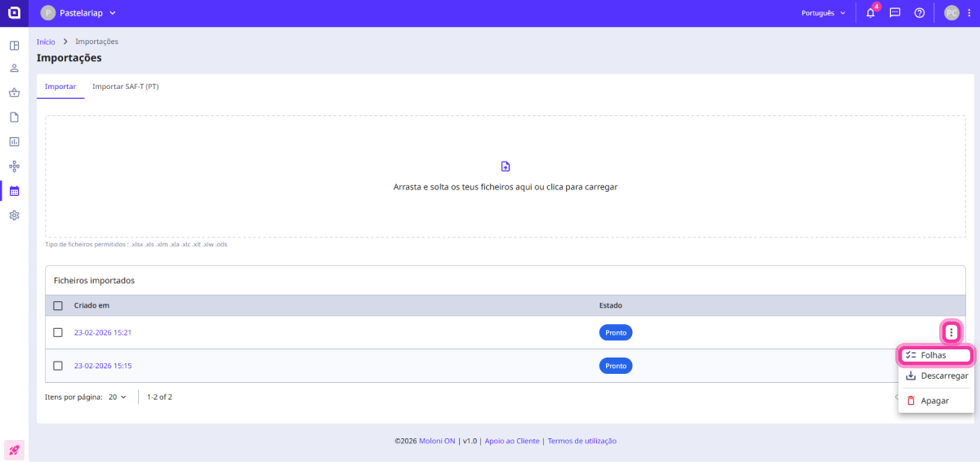Viewport: 980px width, 462px height.
Task: Click the PC user avatar
Action: (951, 13)
